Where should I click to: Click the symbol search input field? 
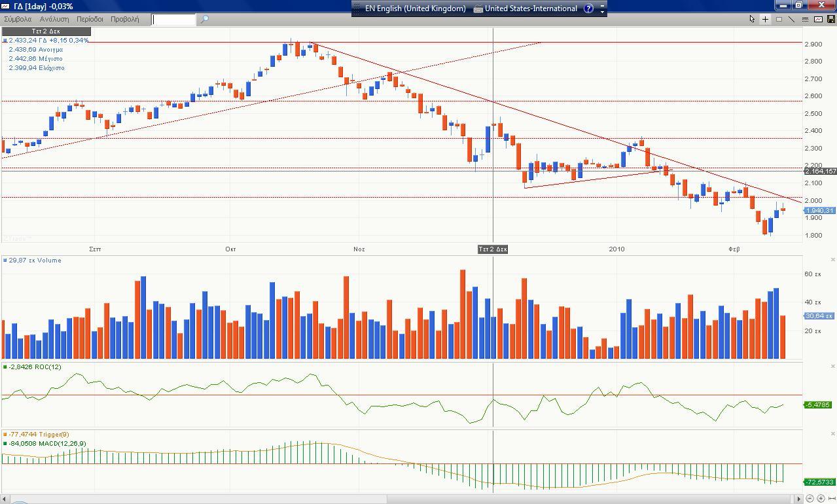coord(173,19)
